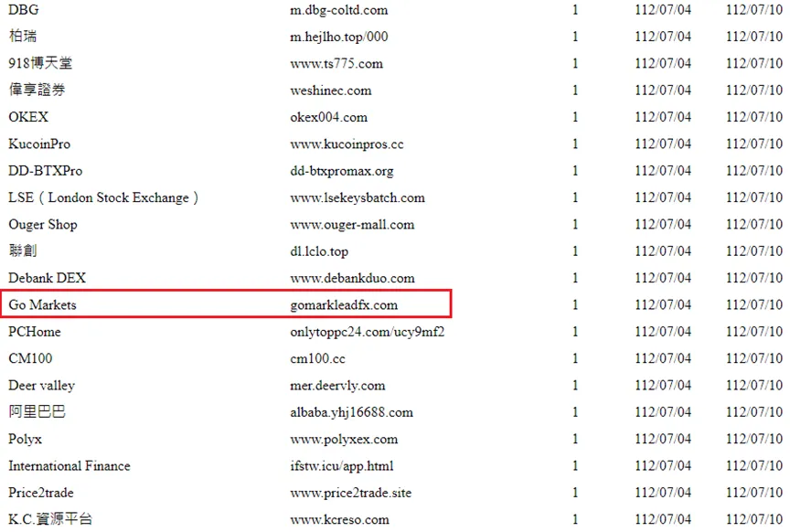790x532 pixels.
Task: Click "112/07/10" date in KucoinPro row
Action: 754,144
